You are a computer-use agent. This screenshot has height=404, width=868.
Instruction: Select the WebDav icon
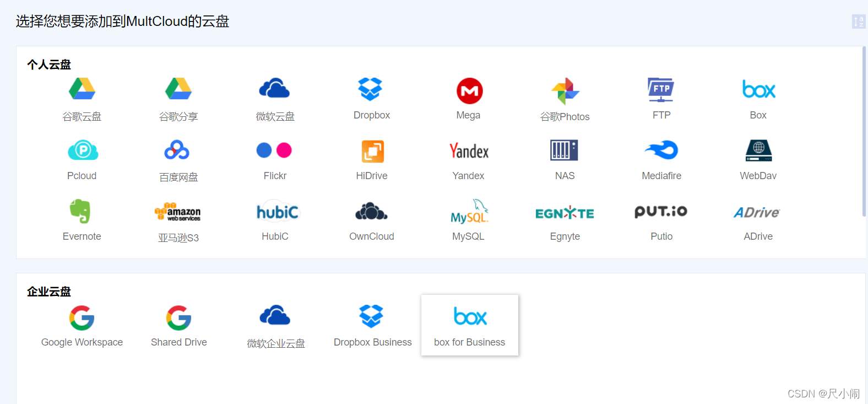[759, 150]
